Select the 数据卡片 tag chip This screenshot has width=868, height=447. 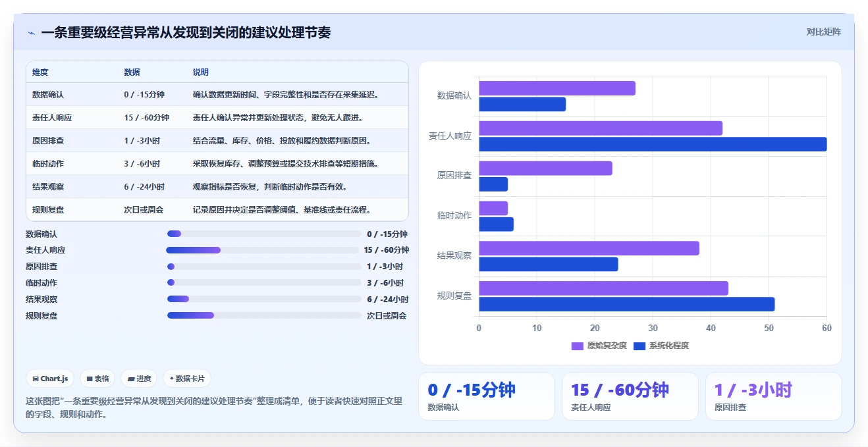[x=187, y=379]
